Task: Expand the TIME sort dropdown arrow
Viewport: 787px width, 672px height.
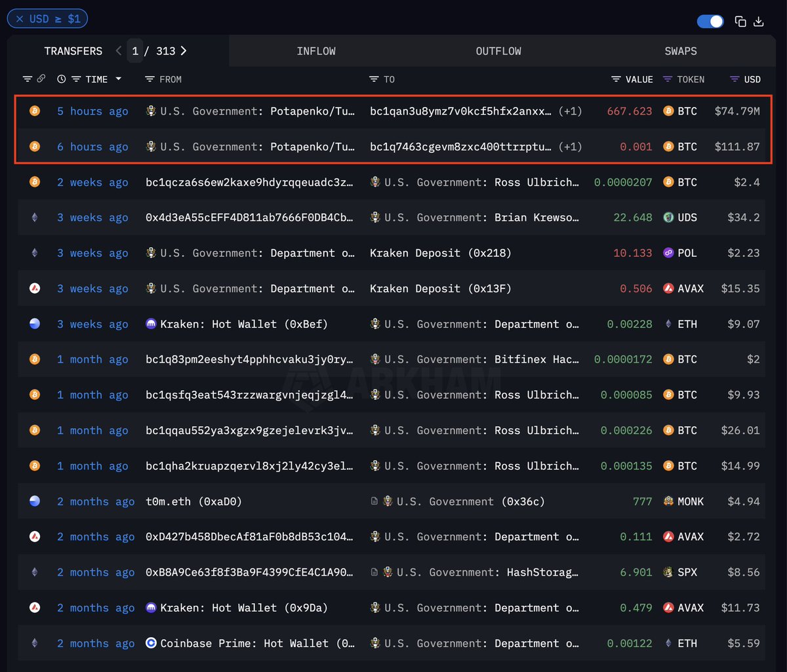Action: [119, 79]
